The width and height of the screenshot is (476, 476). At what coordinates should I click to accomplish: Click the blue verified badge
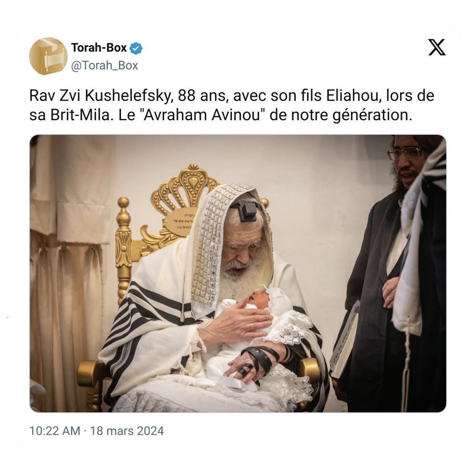click(x=136, y=48)
